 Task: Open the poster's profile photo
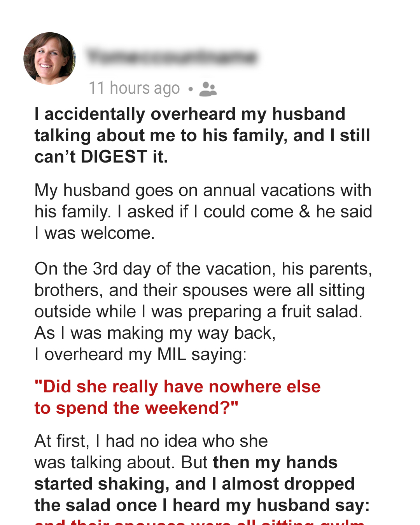point(50,58)
